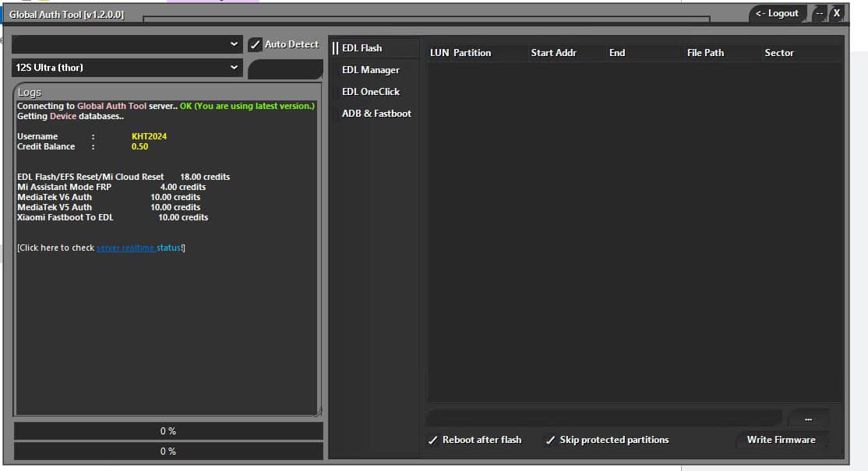
Task: Click the Getting Device databases log line
Action: click(x=70, y=117)
